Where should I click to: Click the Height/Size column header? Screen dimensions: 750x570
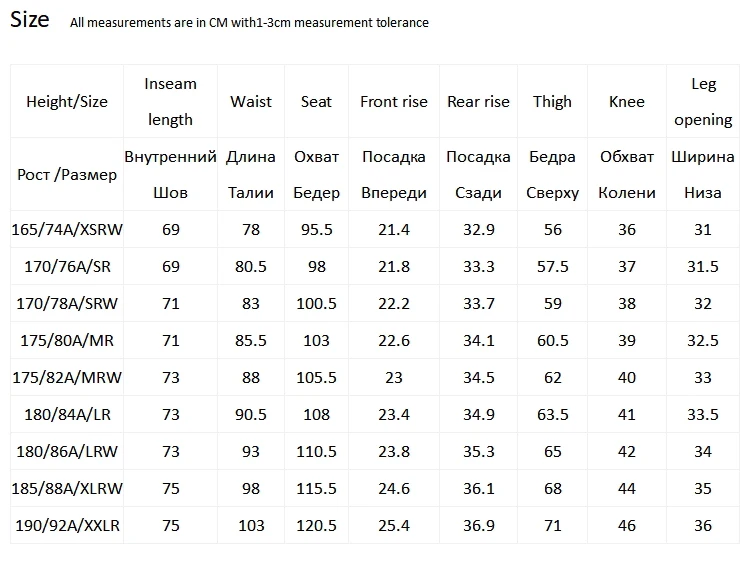(x=67, y=101)
